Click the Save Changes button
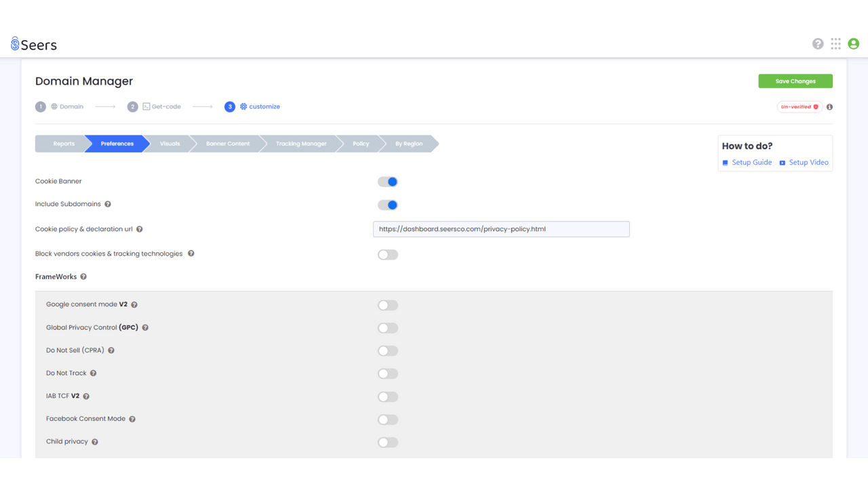The width and height of the screenshot is (868, 488). pos(795,81)
